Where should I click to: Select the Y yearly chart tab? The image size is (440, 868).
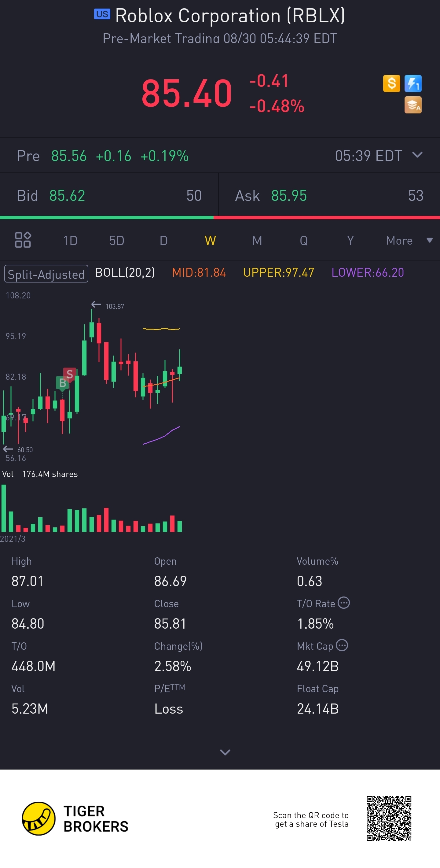click(350, 241)
